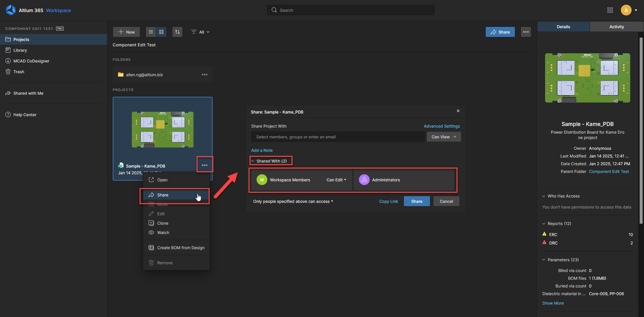The height and width of the screenshot is (317, 644).
Task: Collapse the Shared With (2) section
Action: (269, 161)
